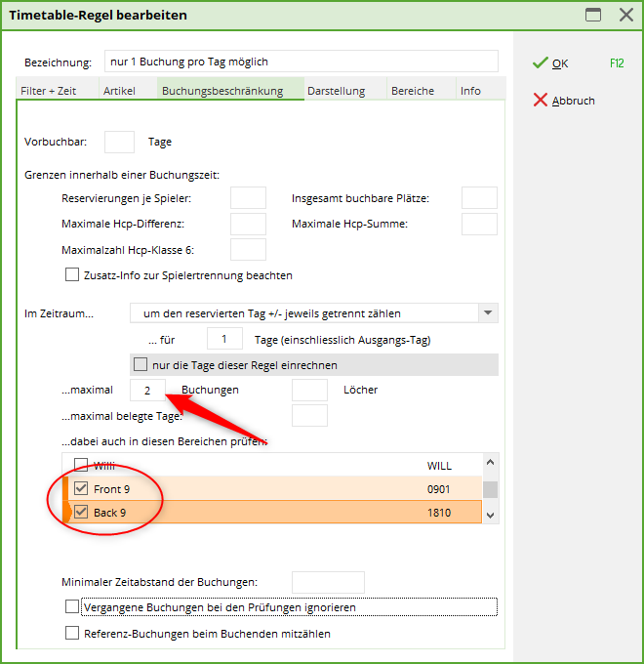Open the Artikel tab
This screenshot has width=644, height=664.
point(119,91)
